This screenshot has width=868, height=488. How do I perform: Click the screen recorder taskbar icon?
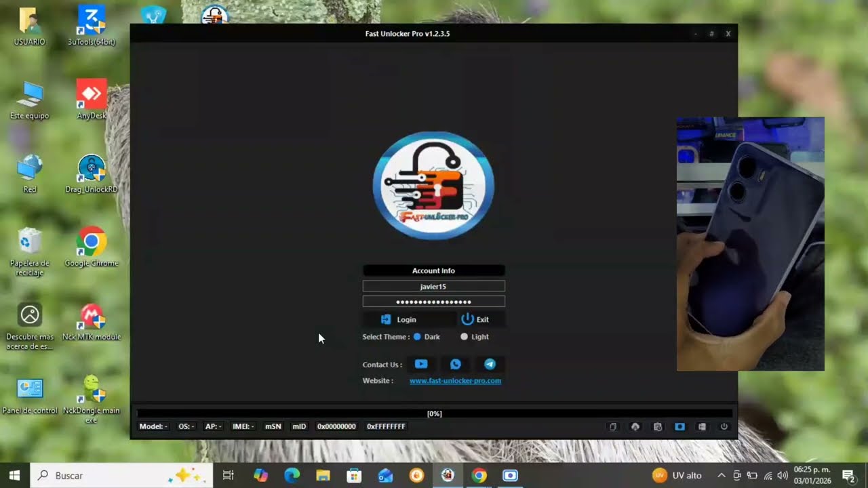510,475
